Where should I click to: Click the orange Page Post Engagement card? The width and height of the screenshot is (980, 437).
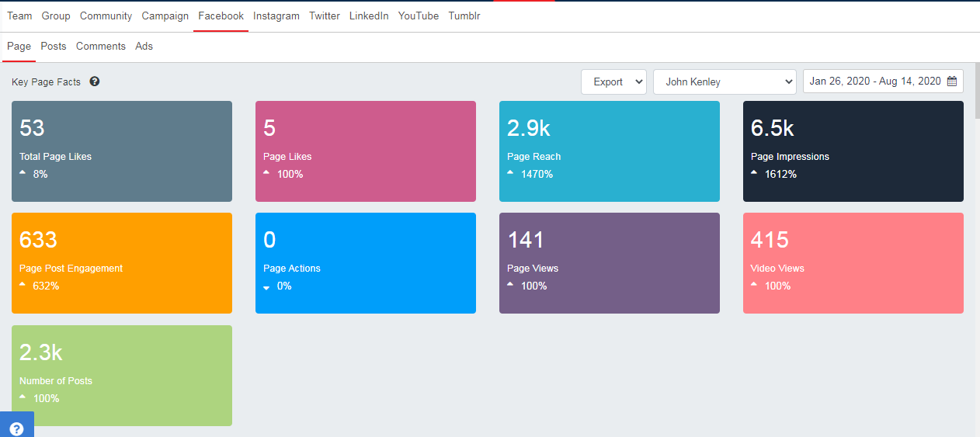122,263
